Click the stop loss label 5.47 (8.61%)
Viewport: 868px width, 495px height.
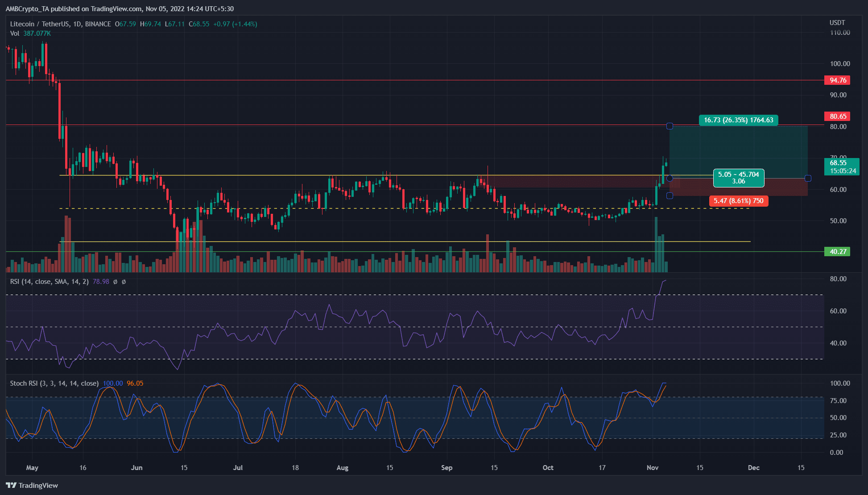(x=738, y=201)
